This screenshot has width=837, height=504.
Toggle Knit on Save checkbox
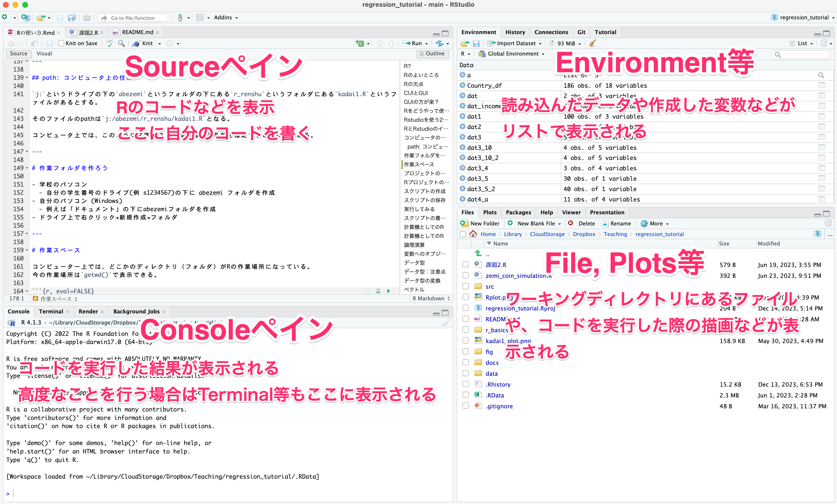click(61, 43)
